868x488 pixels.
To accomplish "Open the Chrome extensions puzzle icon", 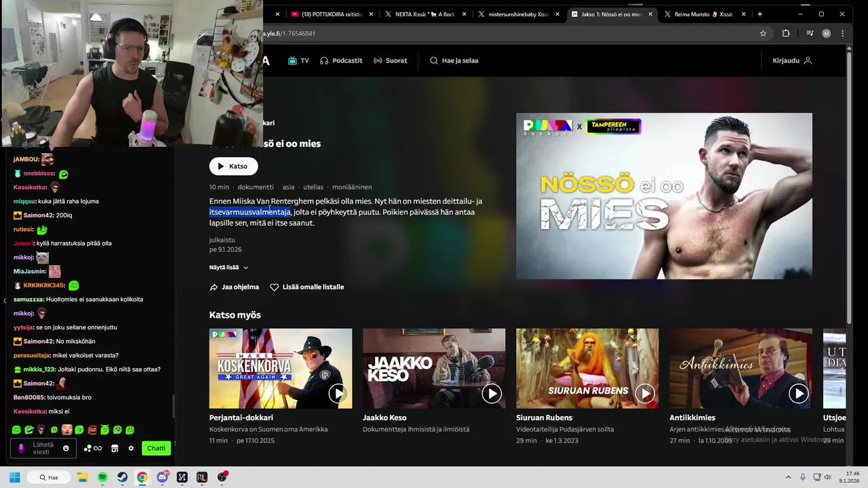I will pos(786,33).
